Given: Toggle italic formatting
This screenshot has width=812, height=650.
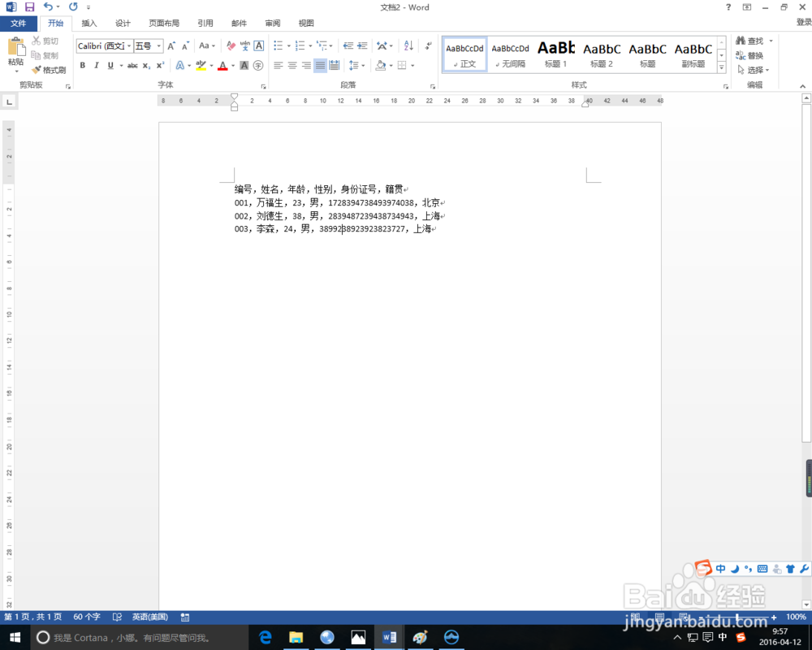Looking at the screenshot, I should [97, 65].
